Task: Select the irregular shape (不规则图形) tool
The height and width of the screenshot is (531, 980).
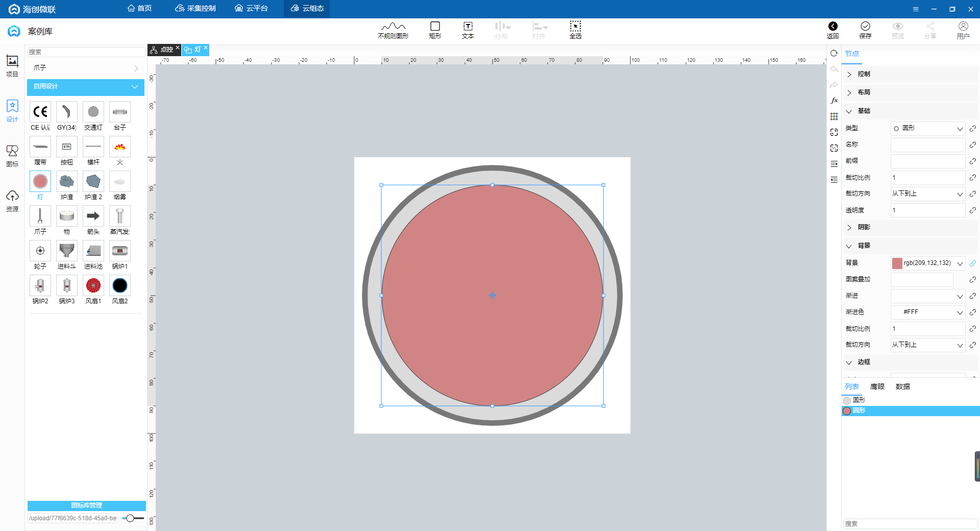Action: 393,30
